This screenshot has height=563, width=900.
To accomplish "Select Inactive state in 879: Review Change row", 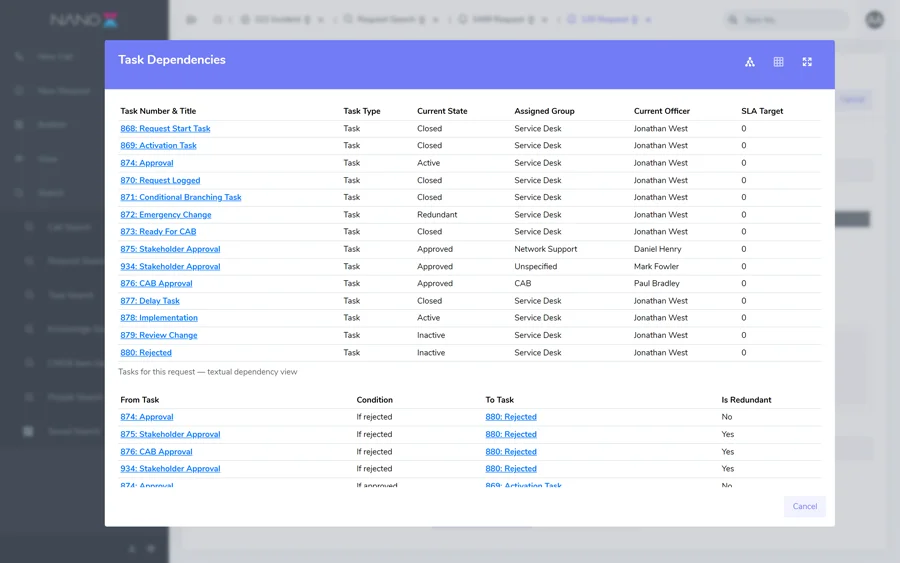I will coord(430,335).
